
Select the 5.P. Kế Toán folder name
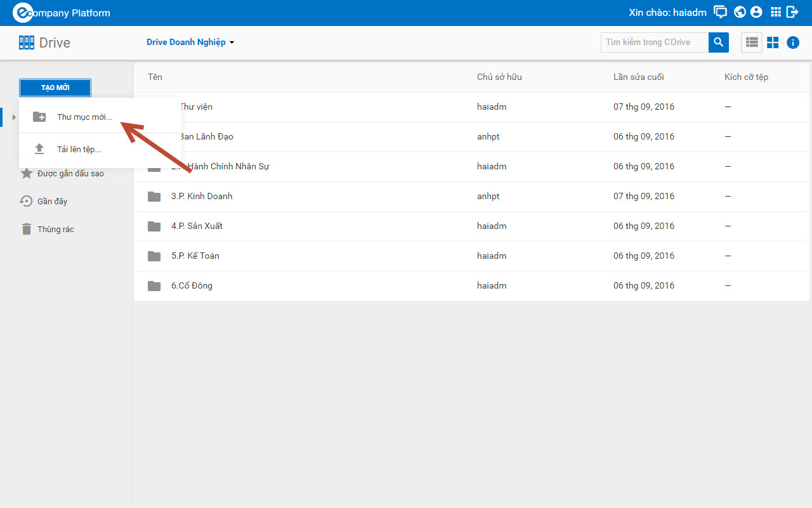tap(195, 256)
